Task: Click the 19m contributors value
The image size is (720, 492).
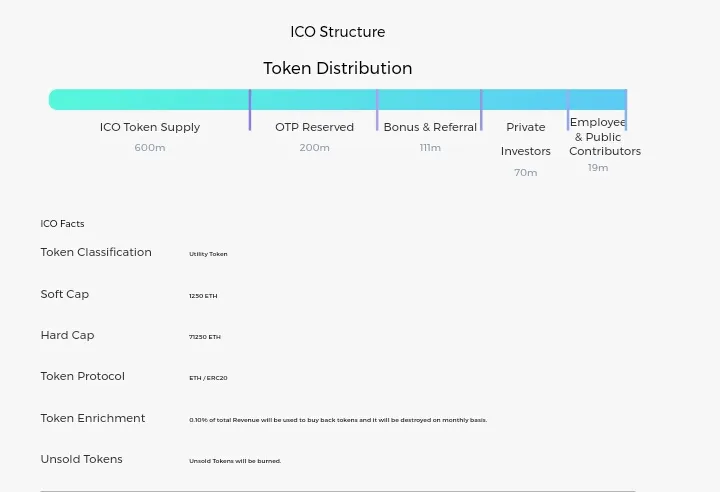Action: tap(598, 168)
